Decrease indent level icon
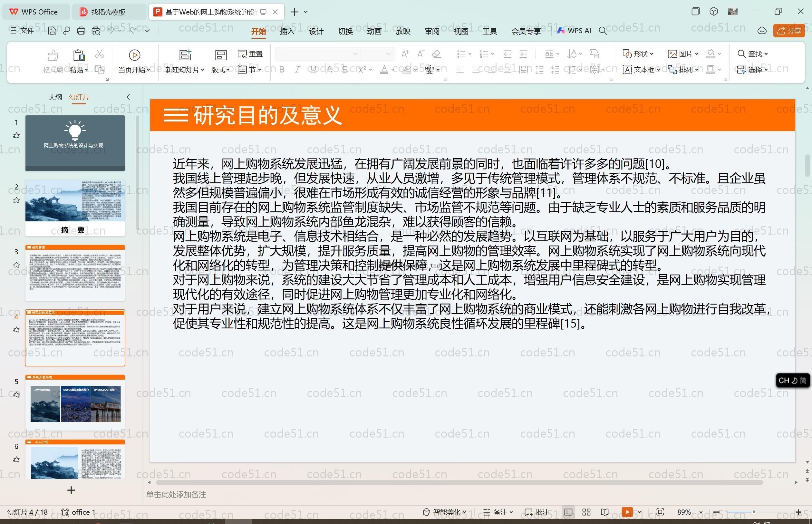This screenshot has width=812, height=524. 507,54
